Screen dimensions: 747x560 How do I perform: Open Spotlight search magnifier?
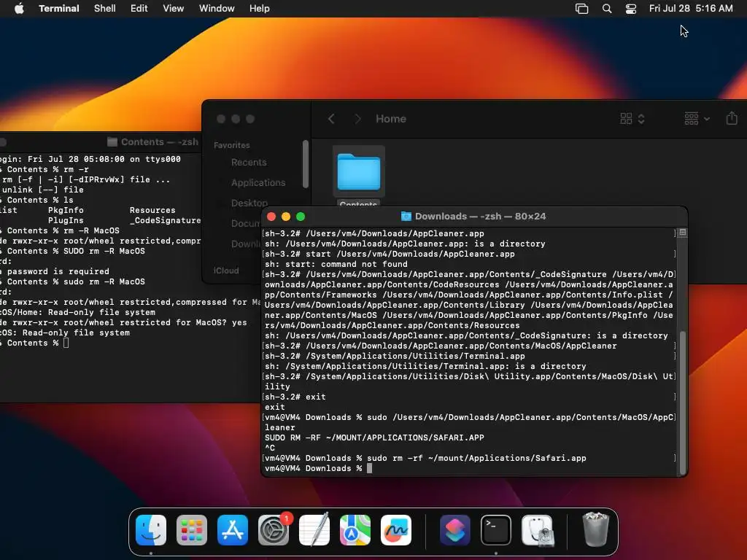pyautogui.click(x=607, y=9)
